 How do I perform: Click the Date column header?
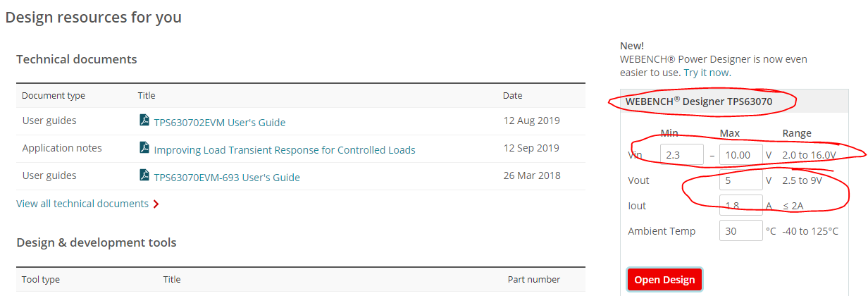tap(512, 96)
